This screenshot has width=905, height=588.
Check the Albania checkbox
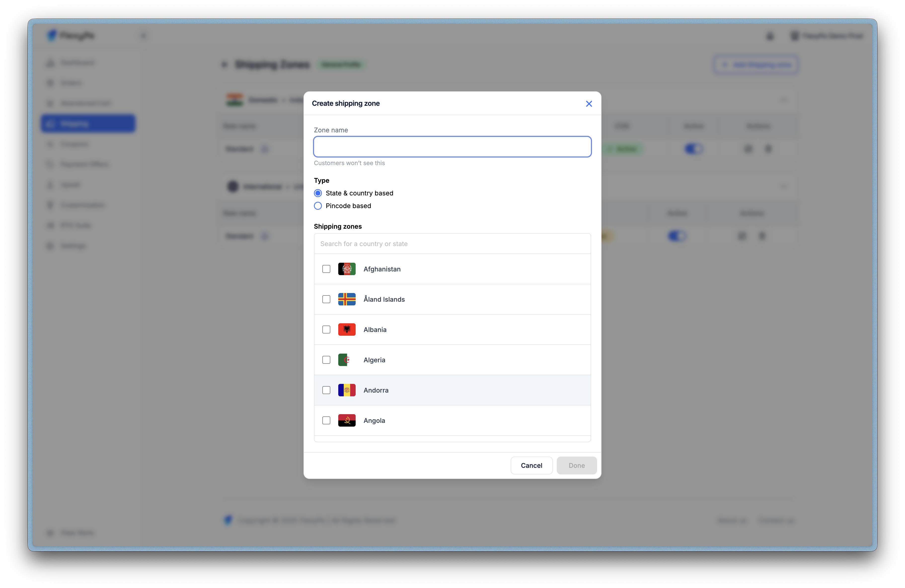point(326,330)
